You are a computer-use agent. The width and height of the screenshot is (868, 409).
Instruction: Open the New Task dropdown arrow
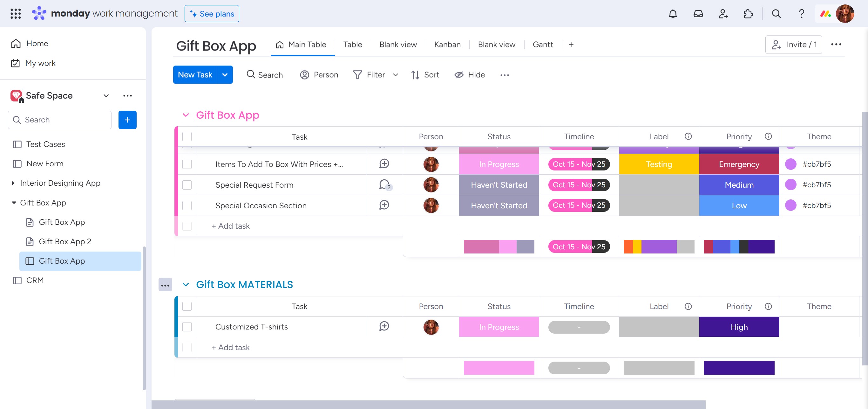(225, 75)
